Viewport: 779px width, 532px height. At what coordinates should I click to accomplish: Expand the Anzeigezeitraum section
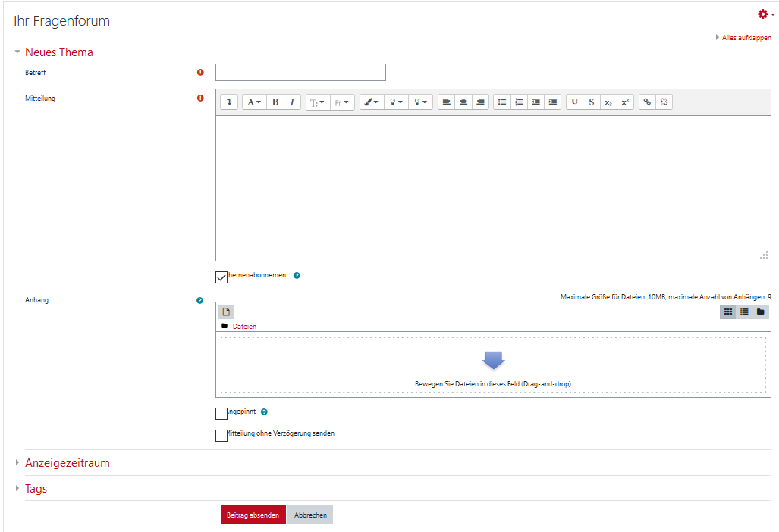coord(67,463)
